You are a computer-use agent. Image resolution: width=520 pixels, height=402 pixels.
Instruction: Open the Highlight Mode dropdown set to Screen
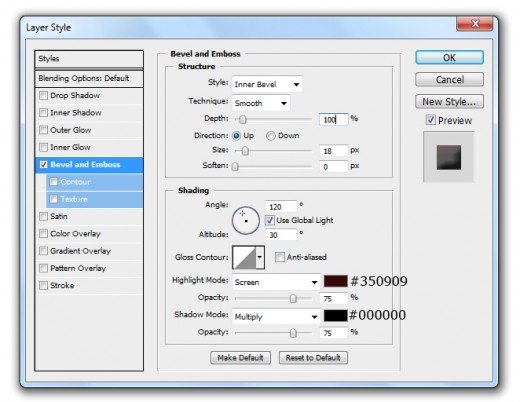pyautogui.click(x=276, y=282)
